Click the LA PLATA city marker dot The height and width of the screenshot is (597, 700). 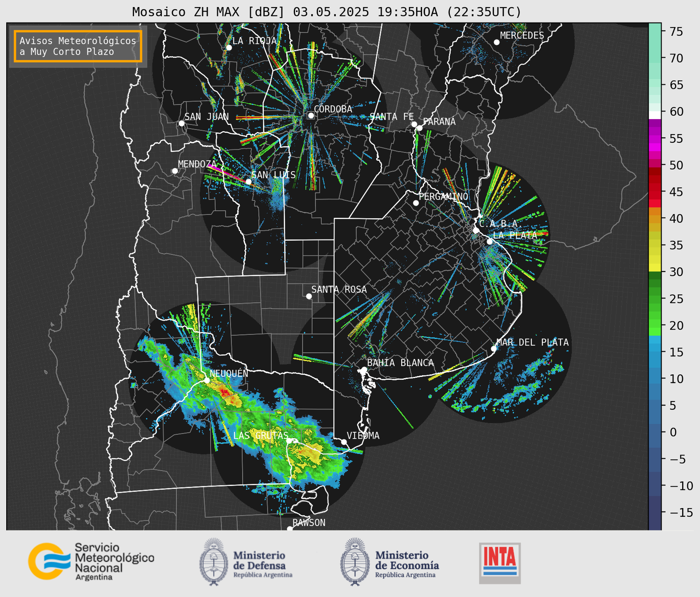pos(490,242)
